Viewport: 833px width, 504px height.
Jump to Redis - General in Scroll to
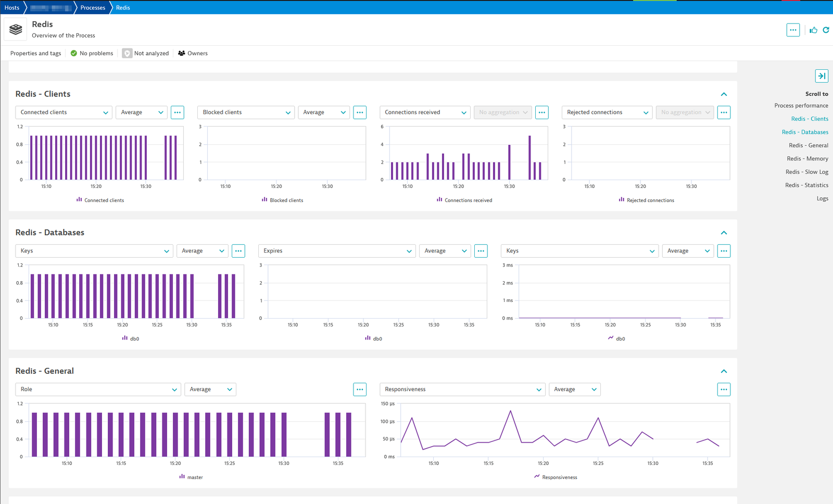(x=808, y=145)
